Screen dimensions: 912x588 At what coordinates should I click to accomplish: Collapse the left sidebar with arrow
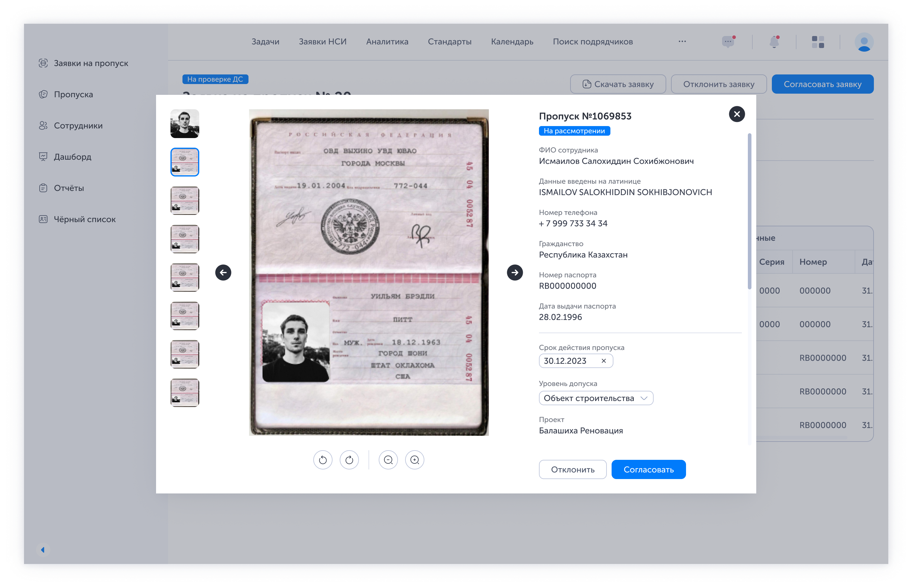pyautogui.click(x=43, y=550)
